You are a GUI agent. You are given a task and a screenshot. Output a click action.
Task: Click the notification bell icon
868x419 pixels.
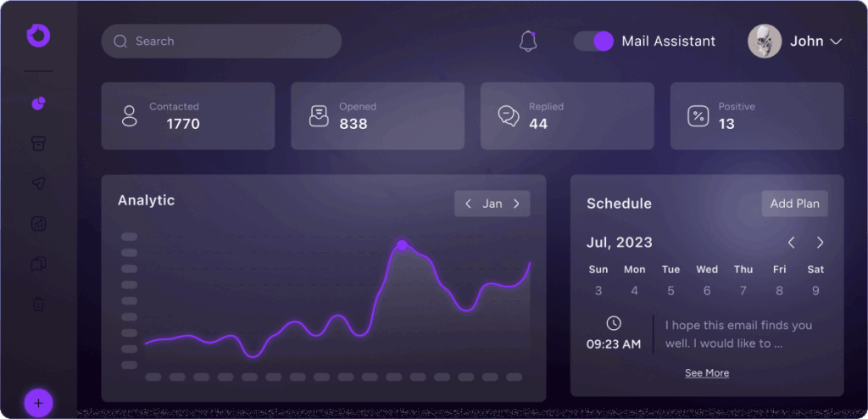click(528, 41)
